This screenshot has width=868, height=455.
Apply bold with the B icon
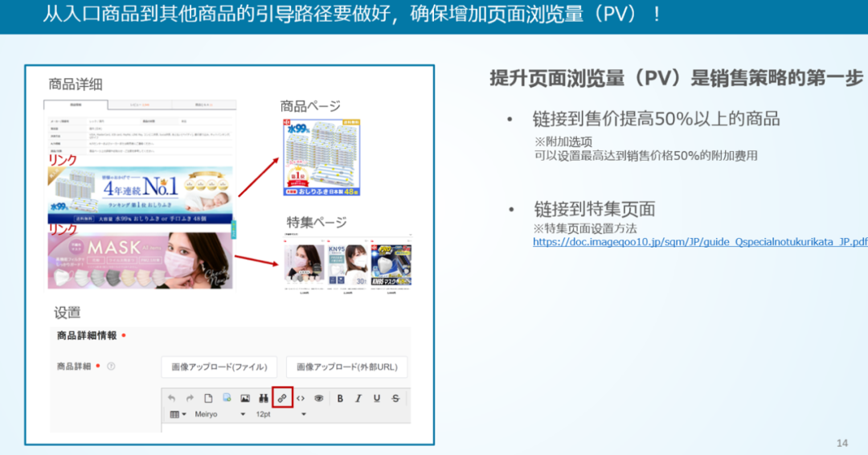click(340, 399)
